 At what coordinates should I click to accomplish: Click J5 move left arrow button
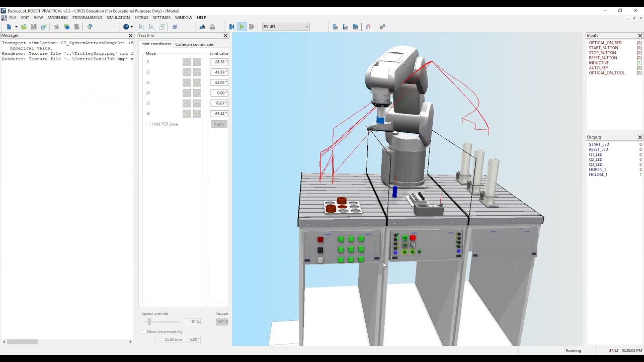187,103
